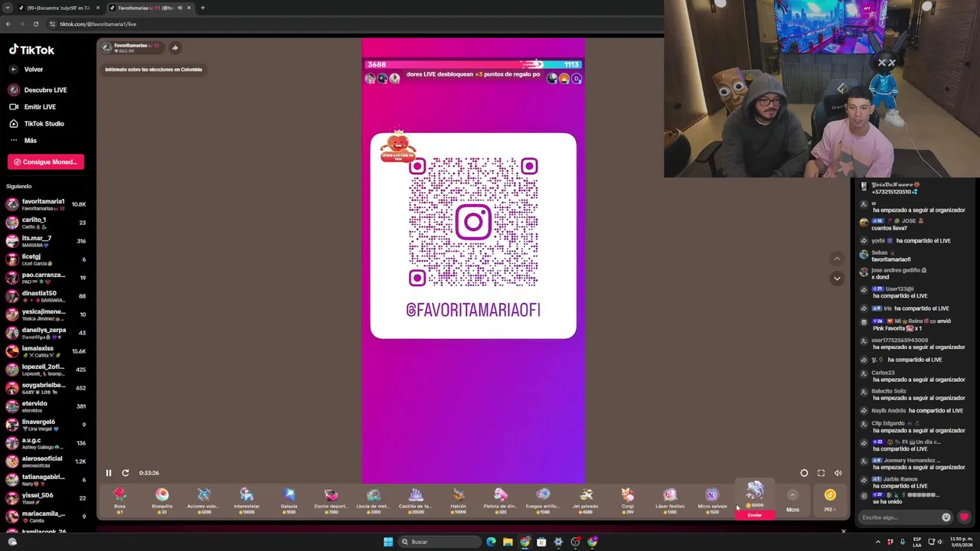This screenshot has height=551, width=980.
Task: Open Microsoft Edge from the taskbar
Action: (491, 542)
